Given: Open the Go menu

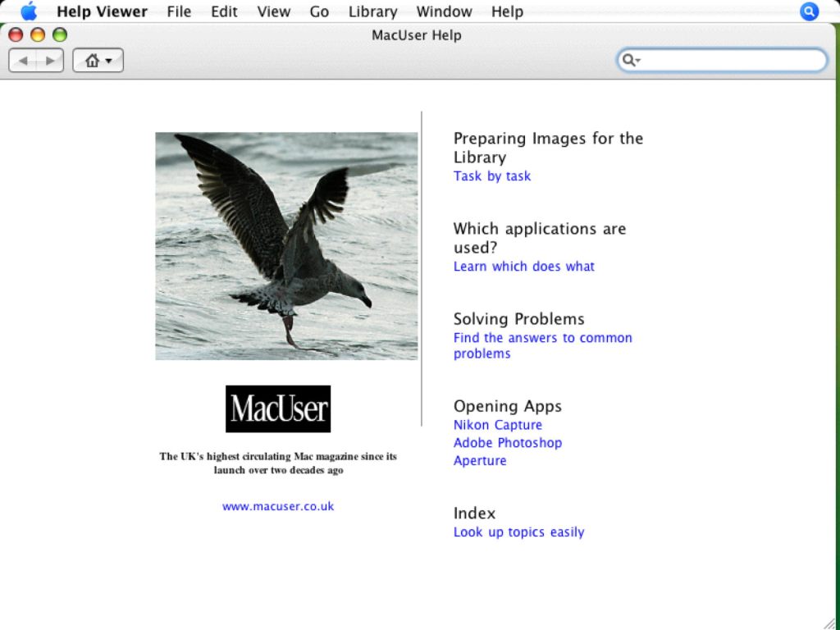Looking at the screenshot, I should pos(319,11).
